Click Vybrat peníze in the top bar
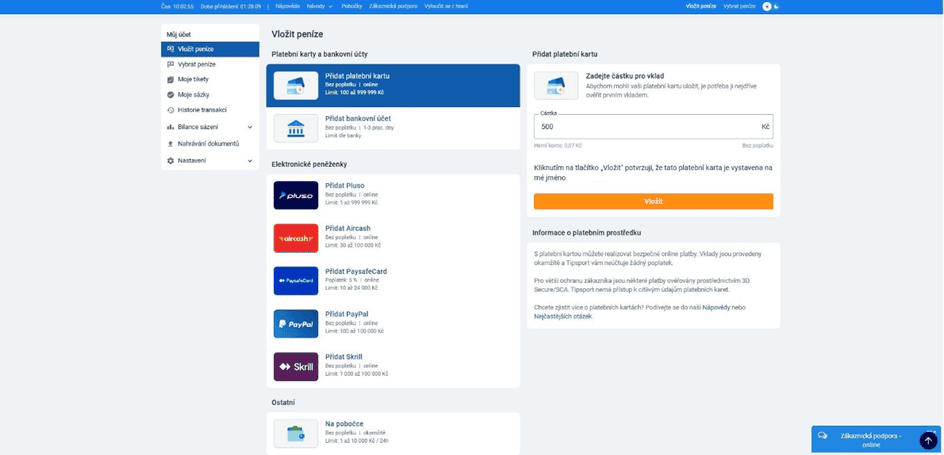Image resolution: width=944 pixels, height=455 pixels. tap(739, 6)
